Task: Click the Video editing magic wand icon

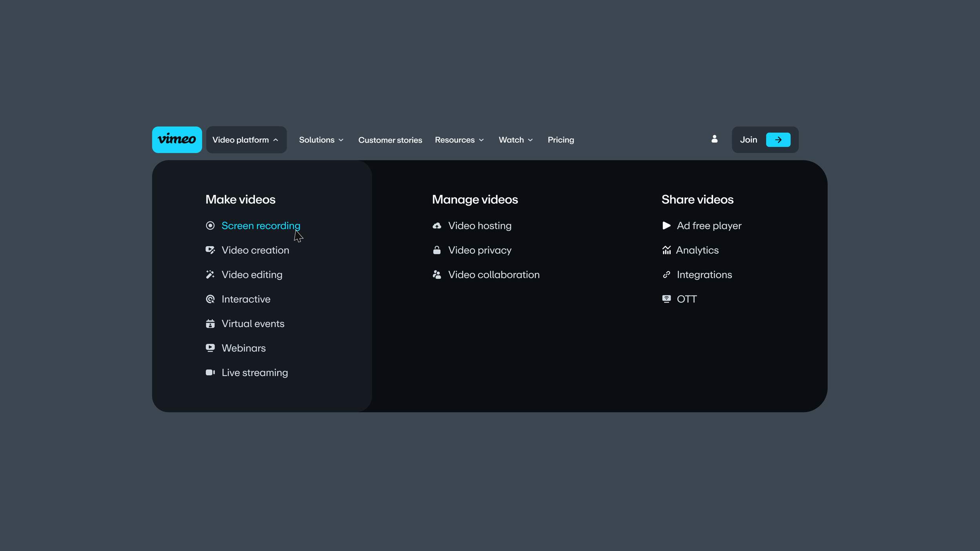Action: [x=210, y=275]
